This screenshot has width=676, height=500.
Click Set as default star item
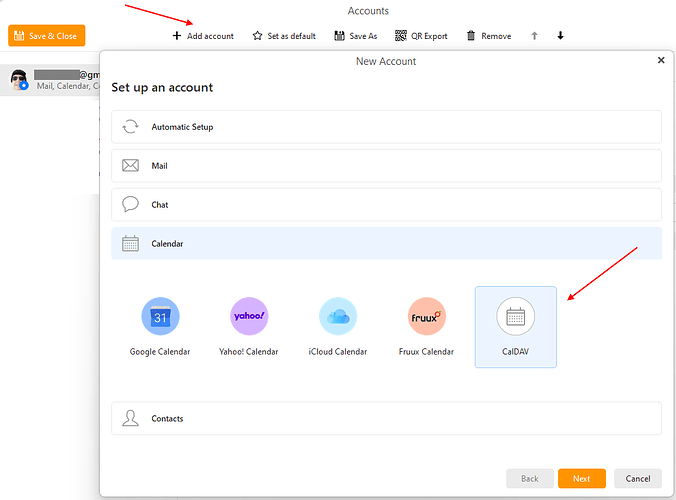(x=283, y=36)
